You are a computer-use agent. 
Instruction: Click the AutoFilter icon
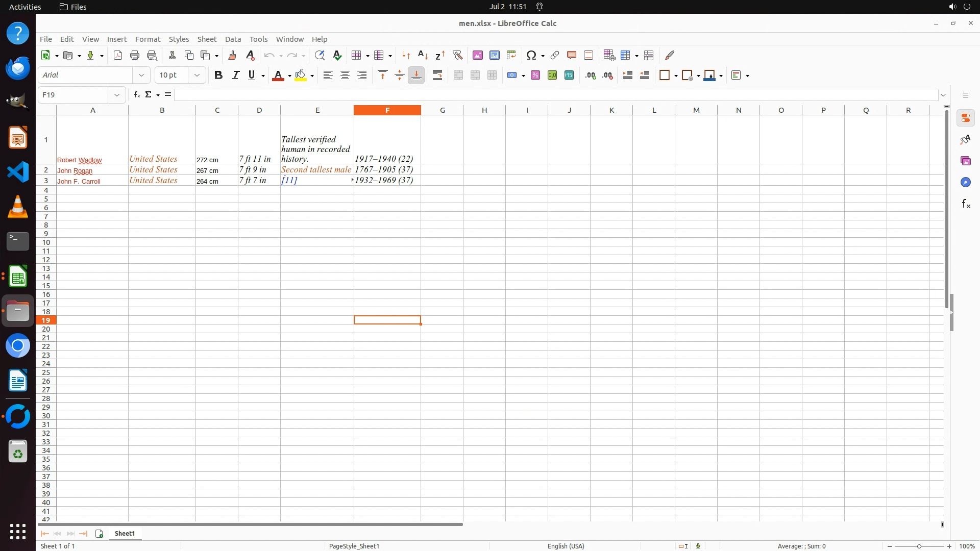coord(457,55)
